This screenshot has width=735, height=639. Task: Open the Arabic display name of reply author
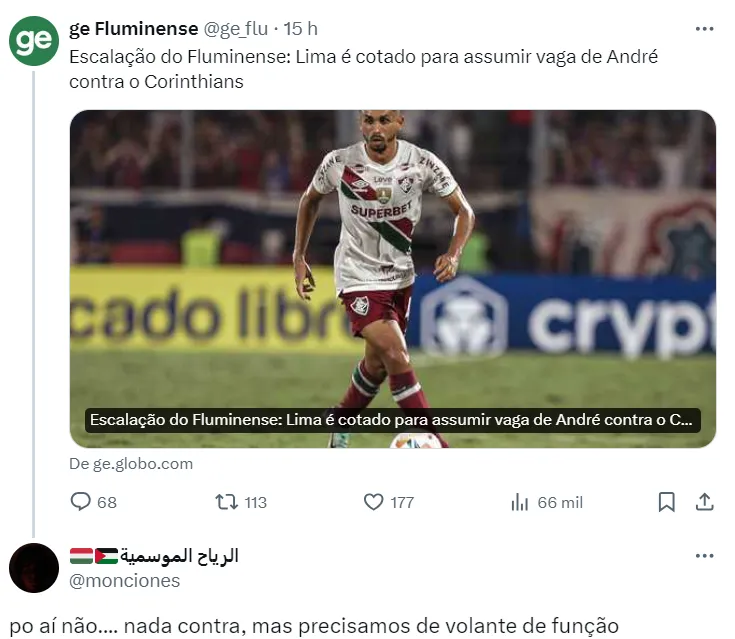[x=154, y=556]
